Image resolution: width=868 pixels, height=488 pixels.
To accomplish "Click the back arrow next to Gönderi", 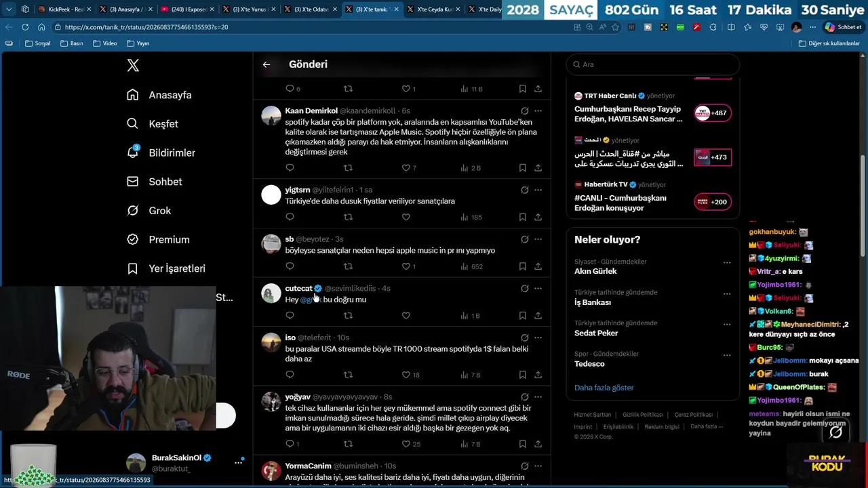I will [267, 64].
